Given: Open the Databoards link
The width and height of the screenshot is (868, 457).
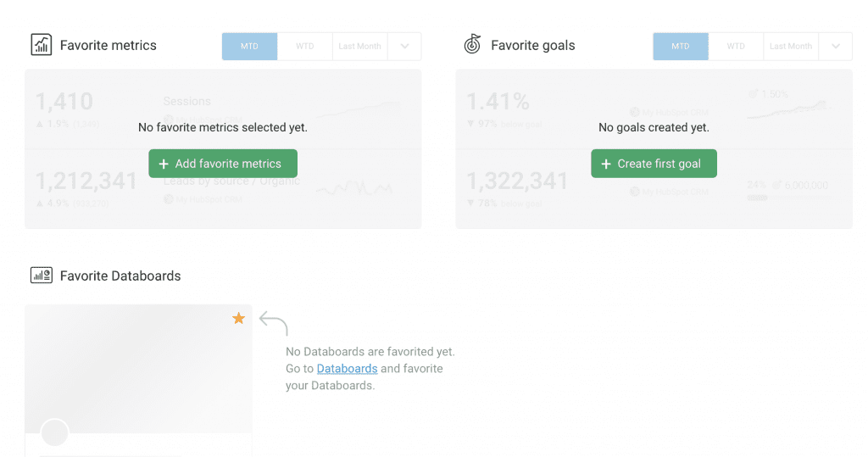Looking at the screenshot, I should (347, 369).
